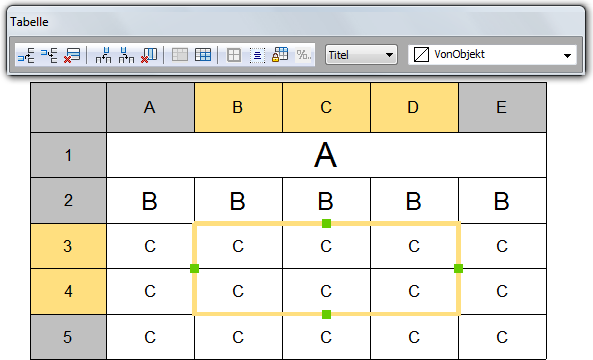Screen dimensions: 593x360
Task: Open the Titel cell style dropdown
Action: (x=361, y=55)
